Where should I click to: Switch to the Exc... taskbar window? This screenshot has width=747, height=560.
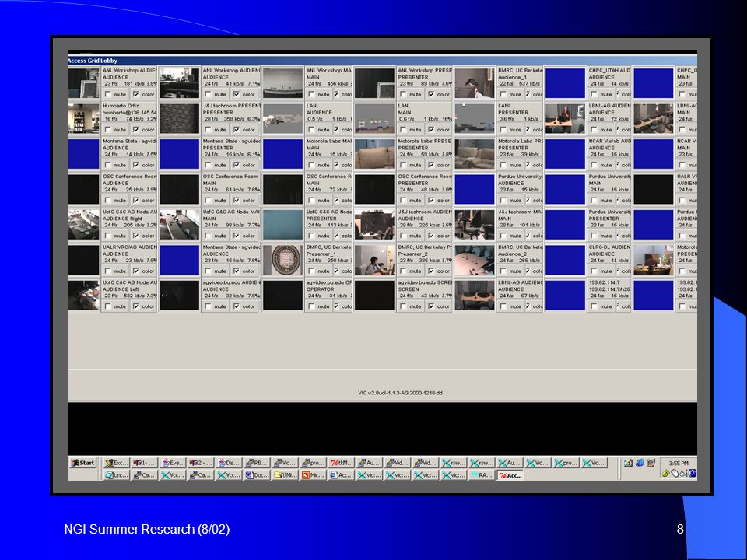(117, 463)
